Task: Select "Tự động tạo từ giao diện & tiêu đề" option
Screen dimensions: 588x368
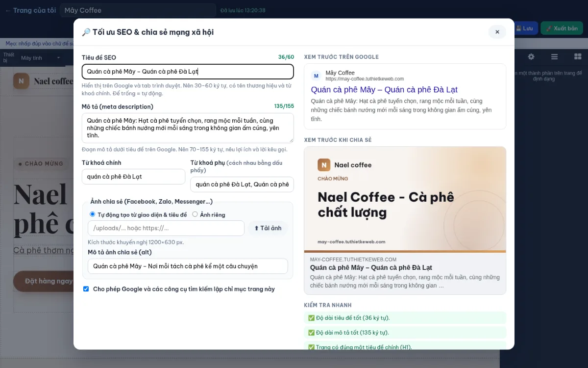Action: (x=93, y=214)
